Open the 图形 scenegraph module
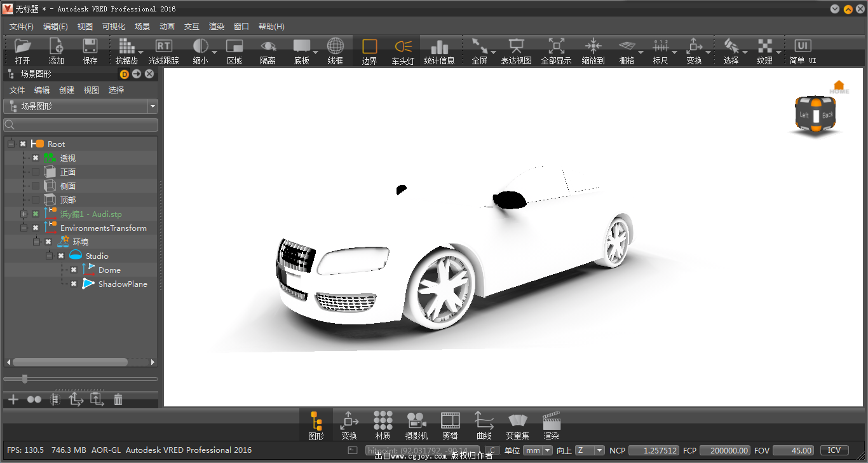The width and height of the screenshot is (868, 463). (316, 425)
